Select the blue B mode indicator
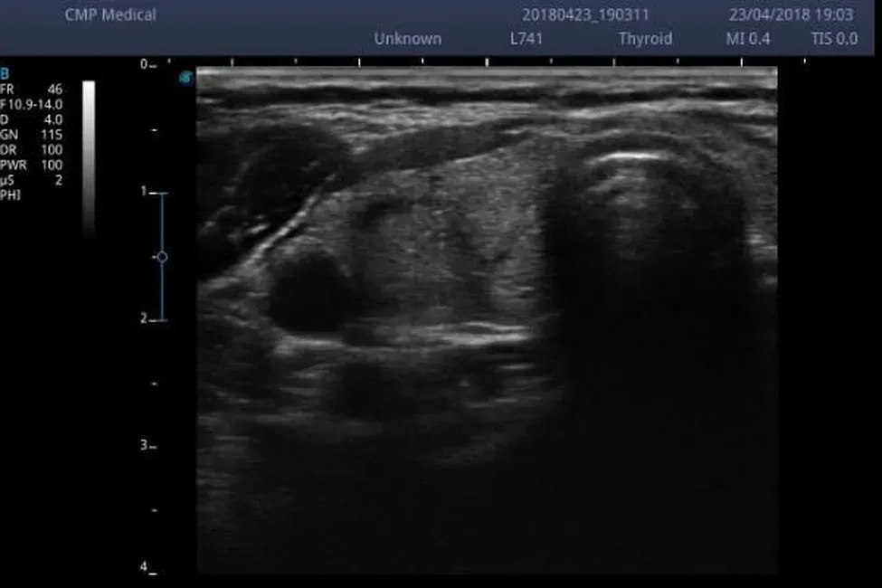 click(5, 74)
